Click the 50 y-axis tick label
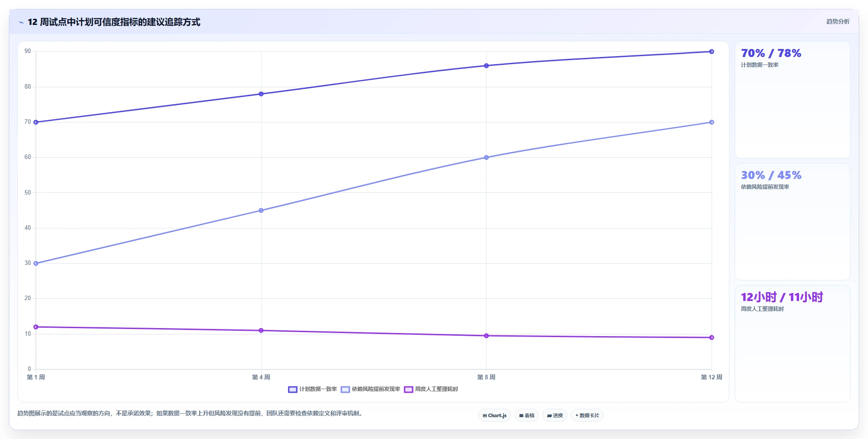 pos(28,193)
